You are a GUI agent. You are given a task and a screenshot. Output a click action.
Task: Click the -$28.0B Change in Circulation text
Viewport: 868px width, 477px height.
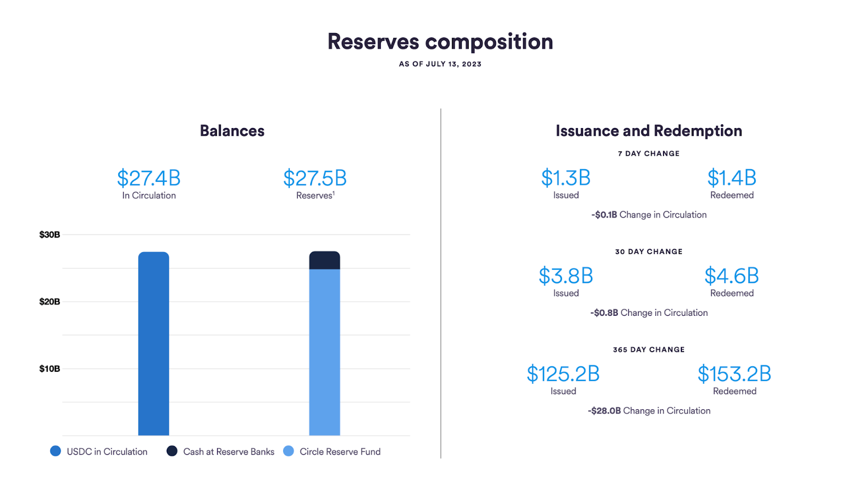click(649, 411)
